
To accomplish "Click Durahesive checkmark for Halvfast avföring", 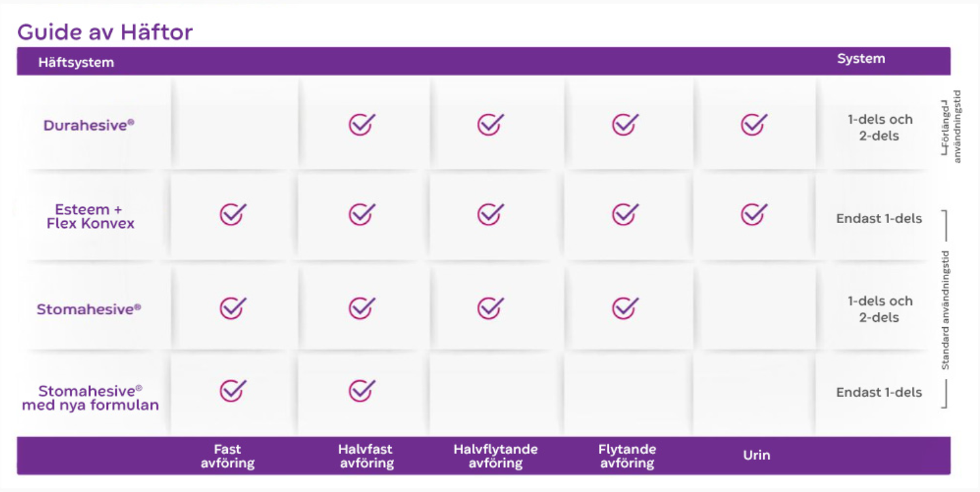I will click(361, 124).
